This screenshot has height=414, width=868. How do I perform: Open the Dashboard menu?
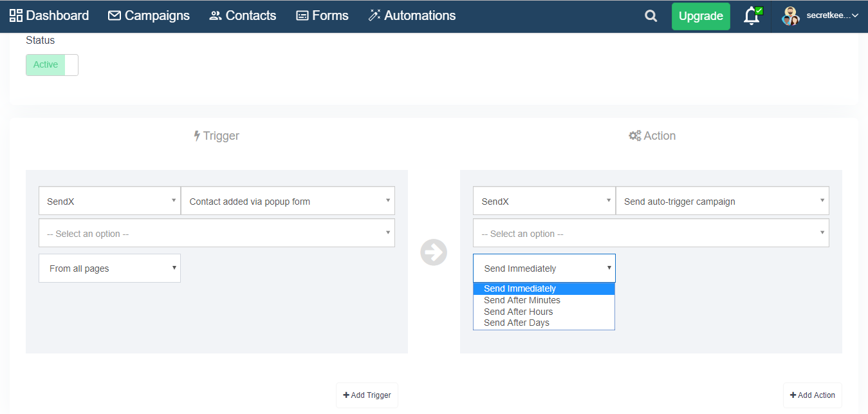coord(49,15)
